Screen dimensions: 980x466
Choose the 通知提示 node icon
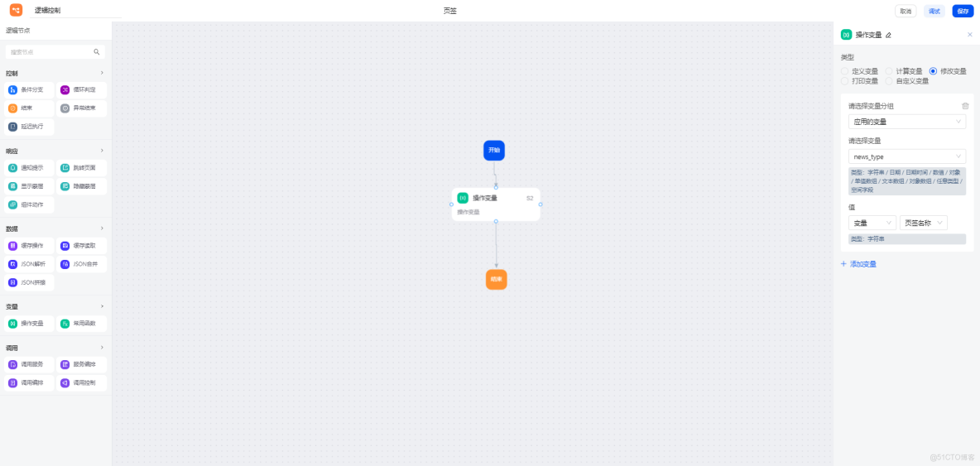(x=12, y=168)
